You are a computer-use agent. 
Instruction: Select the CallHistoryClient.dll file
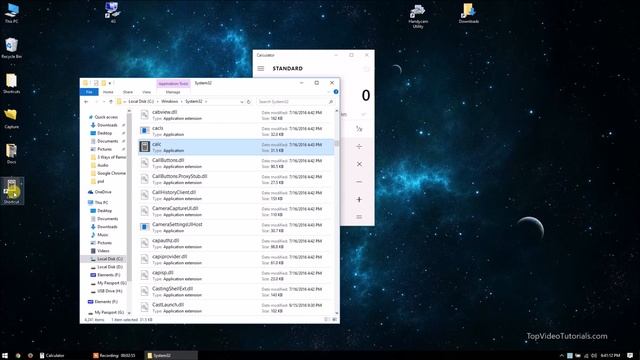(236, 195)
